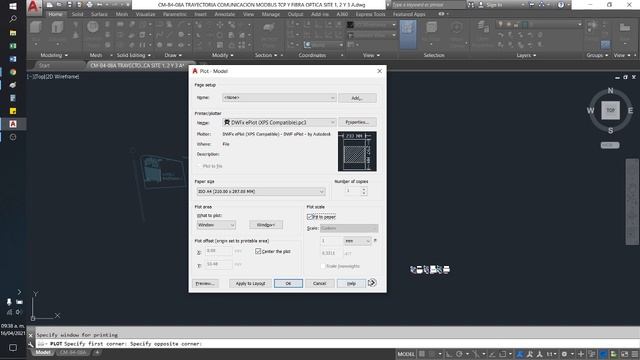Click the W compass letter on ViewCube
Image resolution: width=640 pixels, height=360 pixels.
[590, 111]
